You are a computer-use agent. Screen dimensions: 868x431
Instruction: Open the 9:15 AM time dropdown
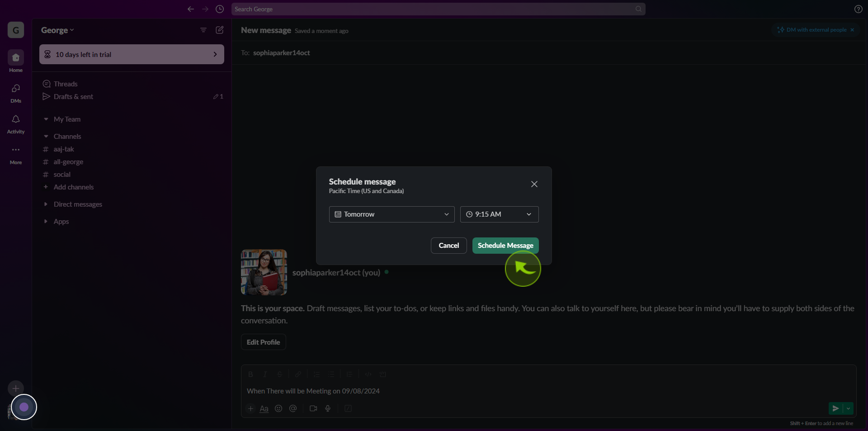(499, 214)
